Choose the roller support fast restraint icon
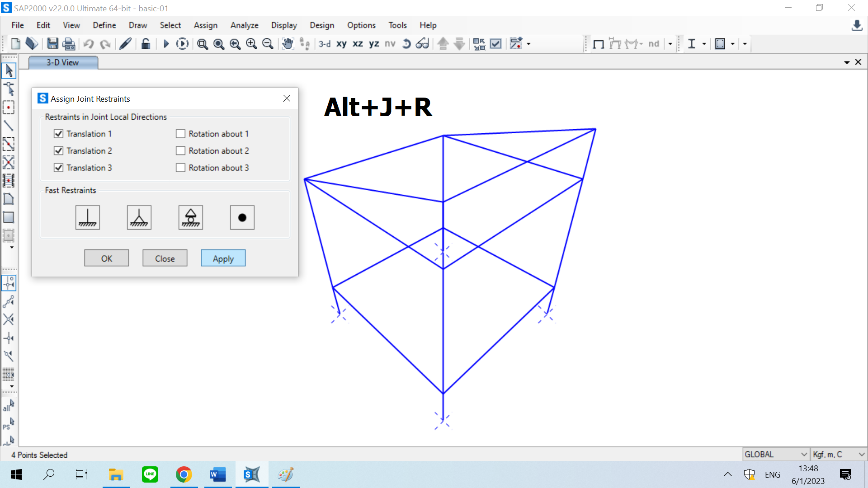This screenshot has width=868, height=488. click(x=190, y=217)
